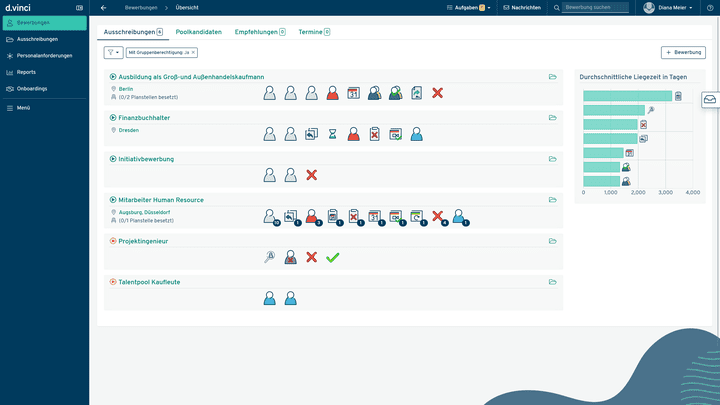720x405 pixels.
Task: Open the inbox tray icon at right edge
Action: [x=709, y=99]
